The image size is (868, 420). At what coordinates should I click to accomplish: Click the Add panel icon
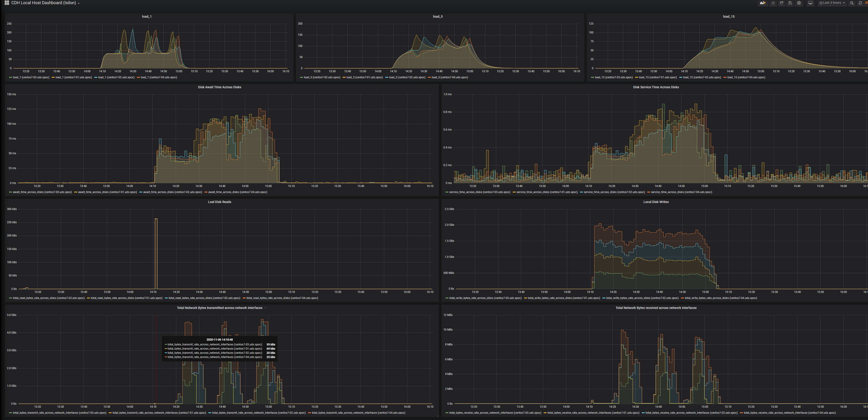[x=763, y=3]
